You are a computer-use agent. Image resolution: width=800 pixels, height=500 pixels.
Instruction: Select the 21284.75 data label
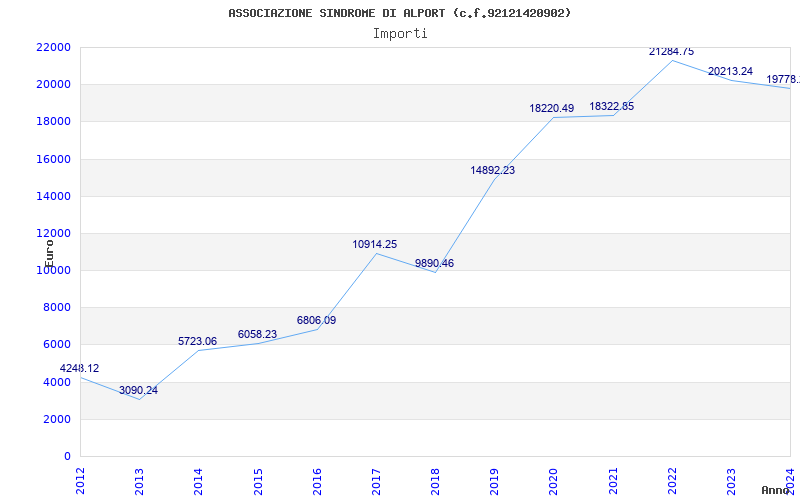pyautogui.click(x=671, y=52)
